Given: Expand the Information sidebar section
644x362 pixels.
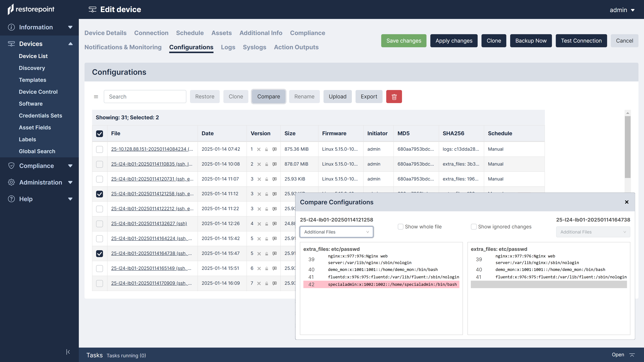Looking at the screenshot, I should (70, 27).
